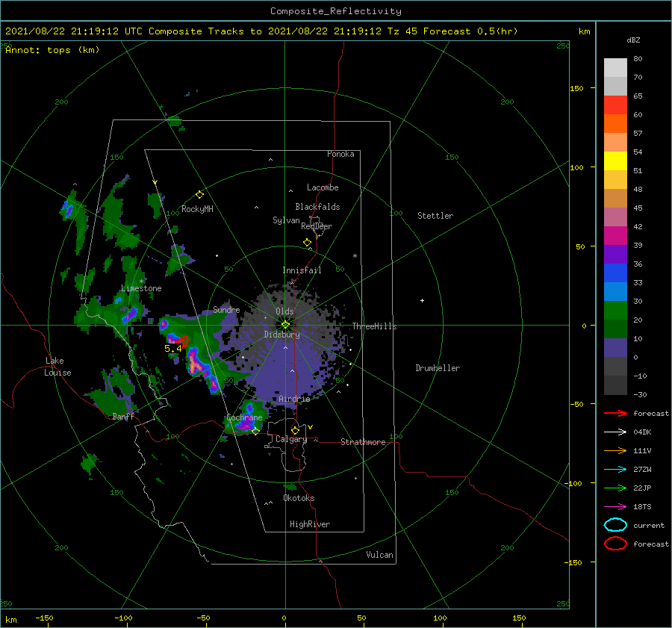
Task: Click the asterisk marker above Limestone label
Action: click(x=141, y=282)
